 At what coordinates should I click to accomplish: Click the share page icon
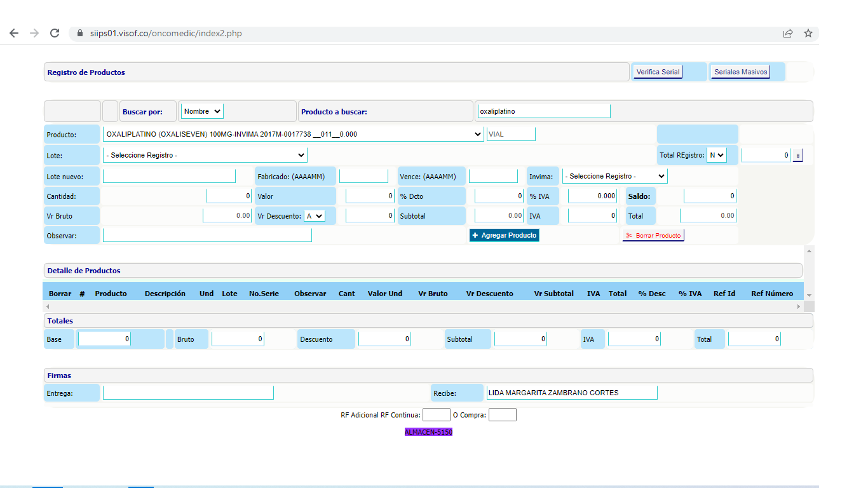click(x=788, y=33)
